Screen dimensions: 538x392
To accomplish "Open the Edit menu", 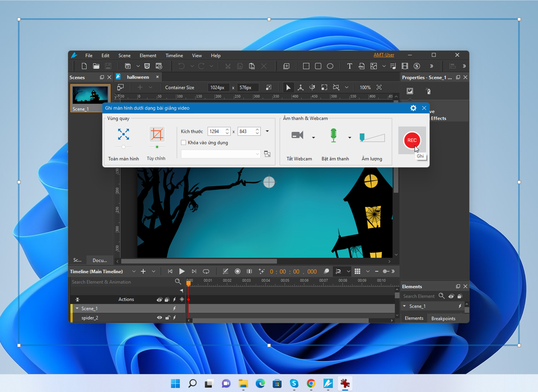I will tap(105, 55).
